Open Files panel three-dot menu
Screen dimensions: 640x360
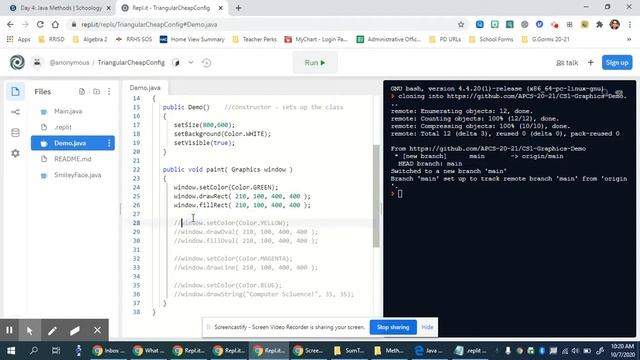tap(109, 91)
